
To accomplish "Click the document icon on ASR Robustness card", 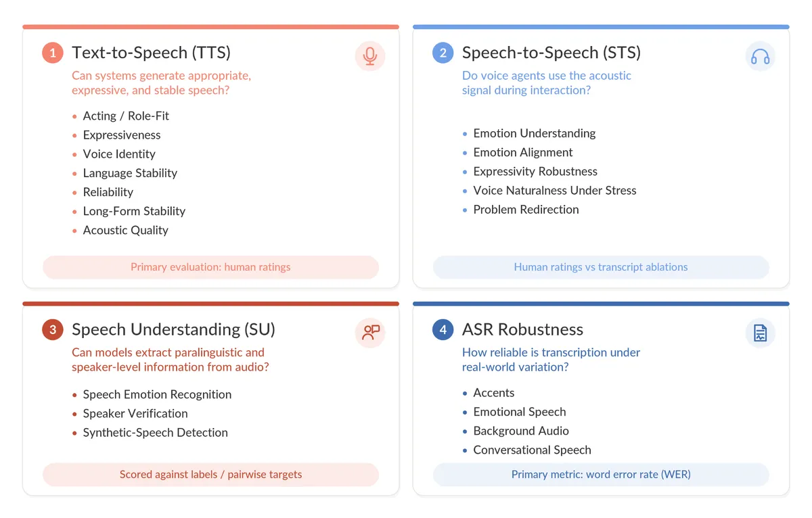I will tap(761, 333).
